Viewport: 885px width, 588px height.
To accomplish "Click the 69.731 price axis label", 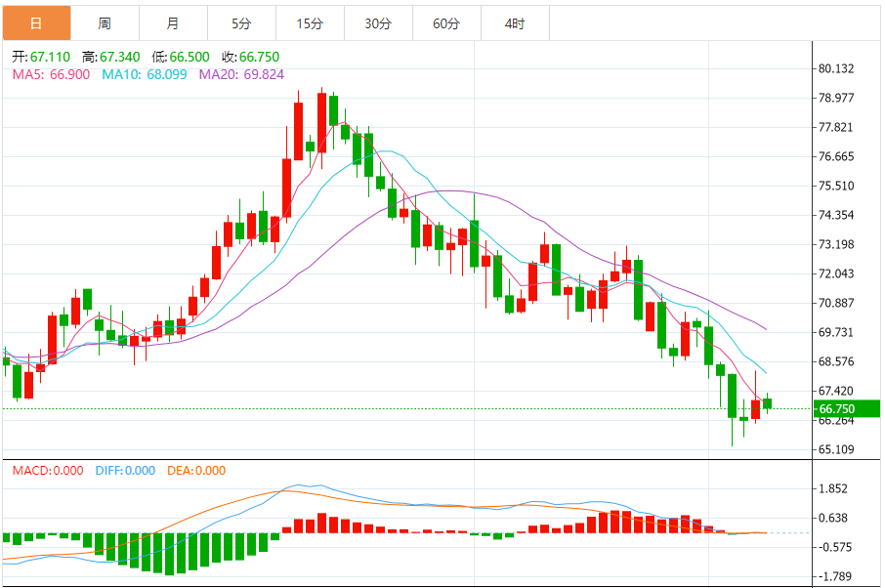I will pyautogui.click(x=836, y=332).
